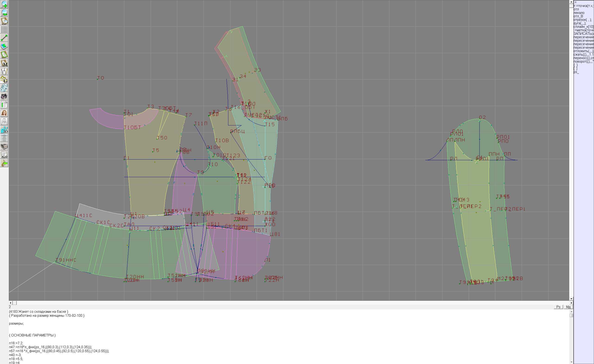Image resolution: width=594 pixels, height=364 pixels.
Task: Click the pattern with M icon
Action: [x=4, y=63]
